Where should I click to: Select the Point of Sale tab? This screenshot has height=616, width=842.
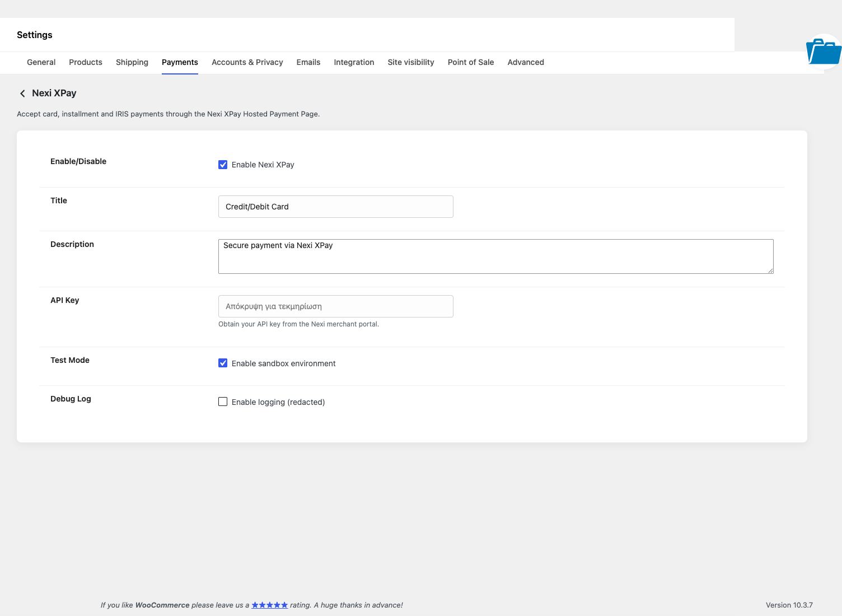pyautogui.click(x=471, y=62)
